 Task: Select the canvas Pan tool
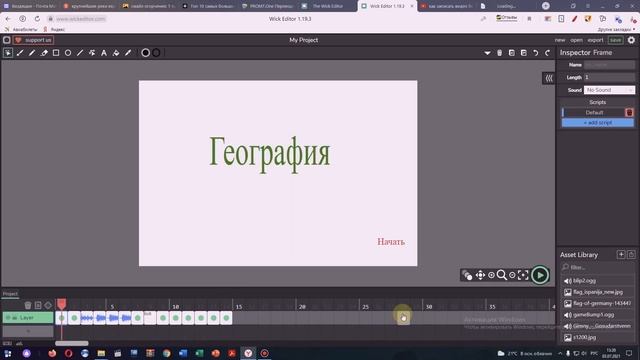[x=480, y=275]
